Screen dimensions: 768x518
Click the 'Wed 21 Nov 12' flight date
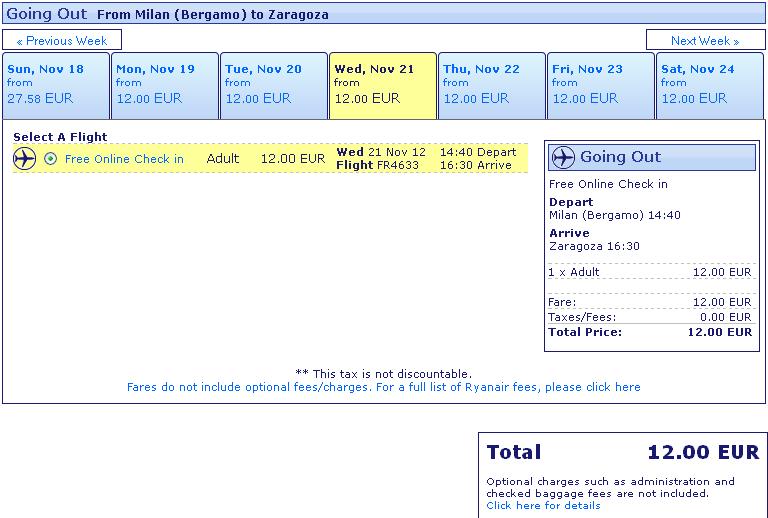click(x=381, y=152)
